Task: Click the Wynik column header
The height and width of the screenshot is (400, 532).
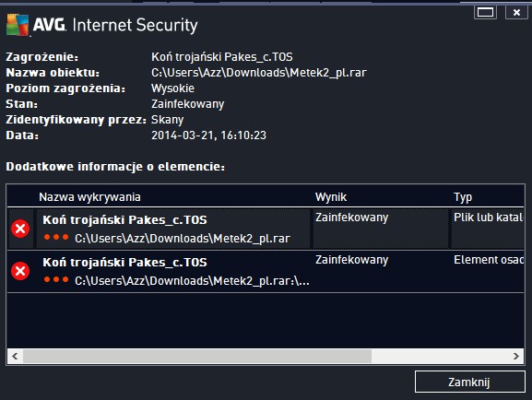Action: pyautogui.click(x=331, y=197)
